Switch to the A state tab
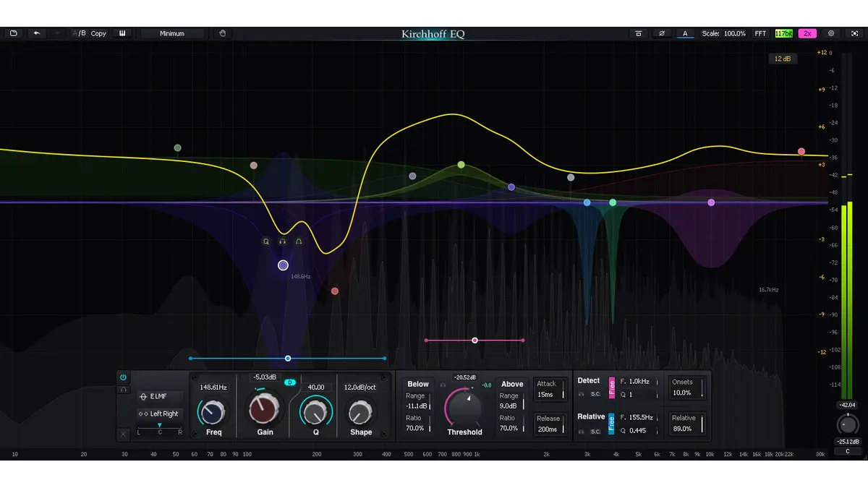Screen dimensions: 868x488 (x=685, y=33)
